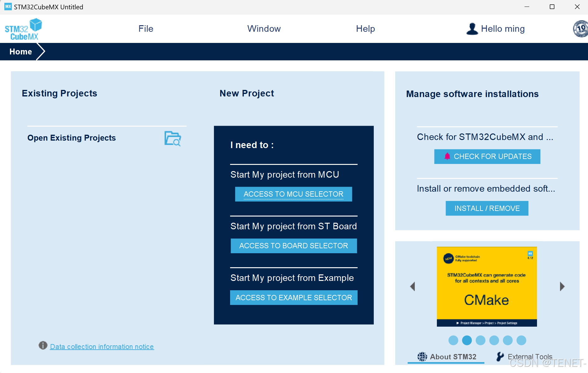
Task: Select the sixth carousel dot
Action: (521, 340)
